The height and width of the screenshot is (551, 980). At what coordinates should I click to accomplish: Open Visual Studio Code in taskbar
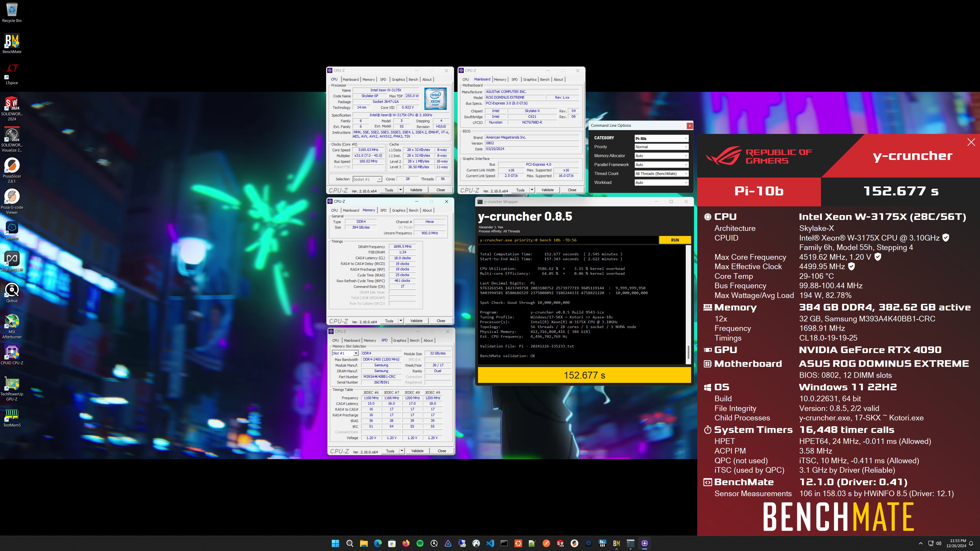[490, 543]
